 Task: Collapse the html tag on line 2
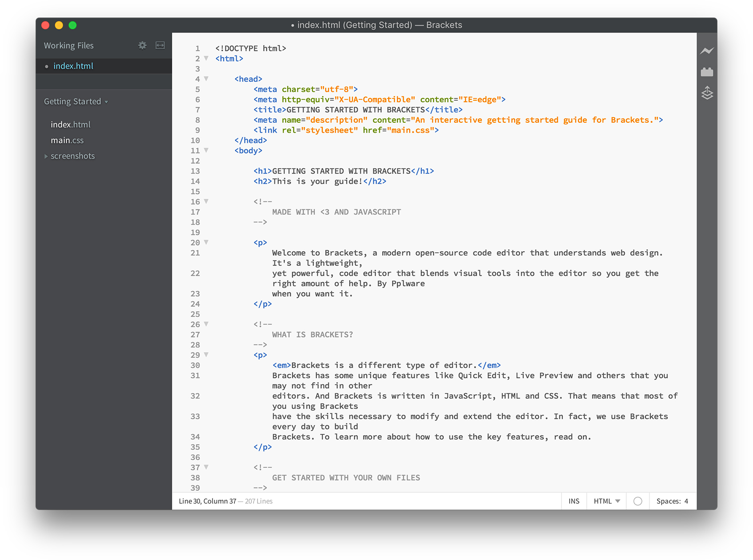tap(206, 58)
